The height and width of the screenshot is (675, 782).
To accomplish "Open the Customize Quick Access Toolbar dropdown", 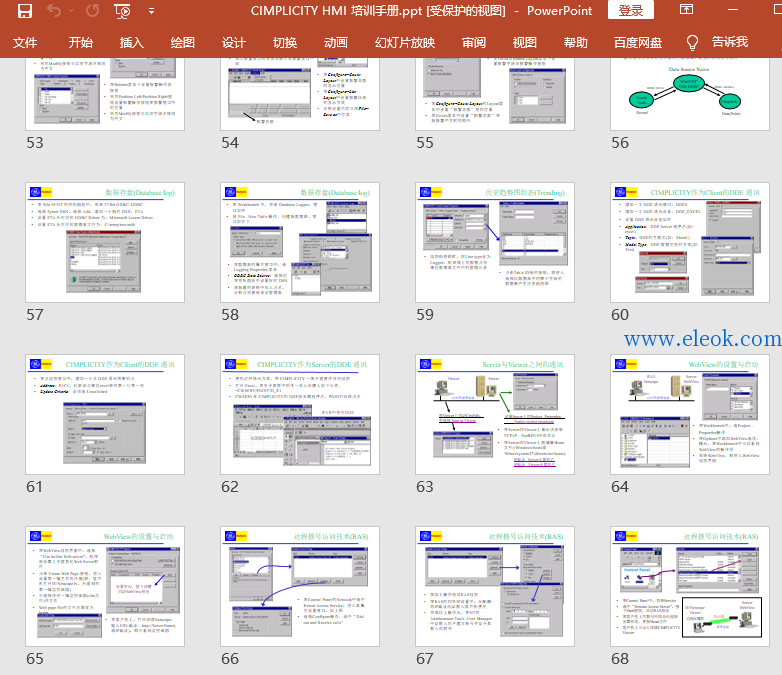I will click(x=151, y=11).
